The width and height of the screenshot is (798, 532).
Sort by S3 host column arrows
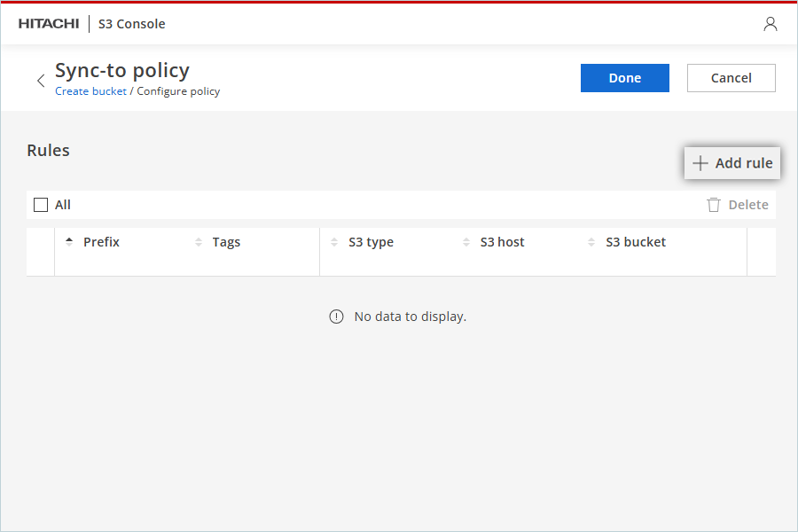(466, 242)
